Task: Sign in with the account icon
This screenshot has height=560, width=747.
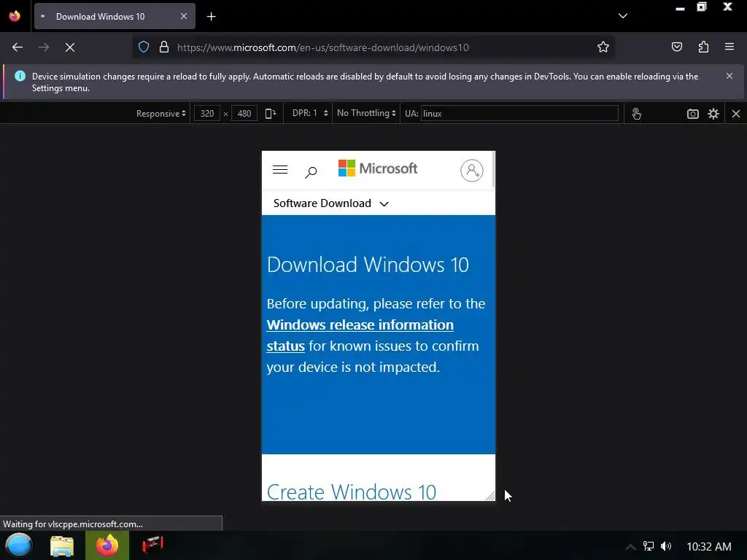Action: click(x=472, y=171)
